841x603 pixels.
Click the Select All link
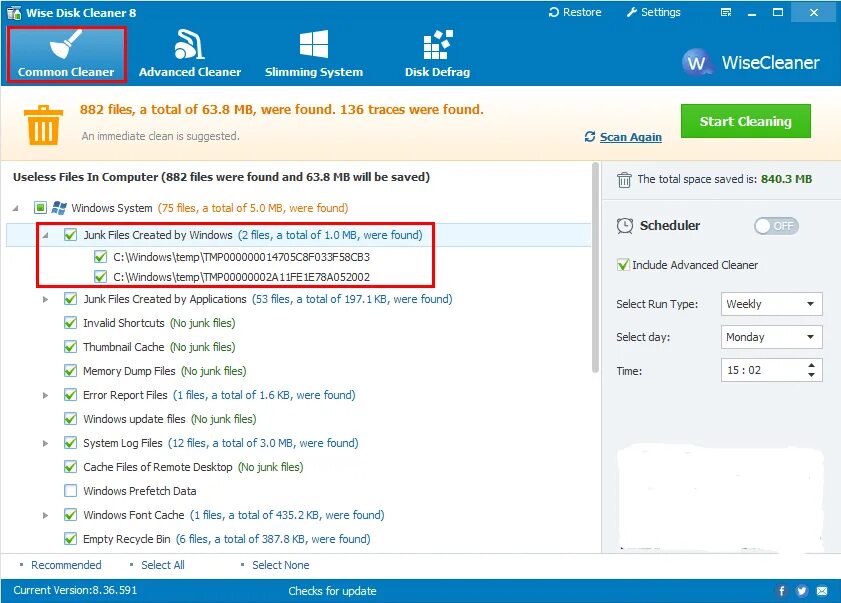coord(163,565)
